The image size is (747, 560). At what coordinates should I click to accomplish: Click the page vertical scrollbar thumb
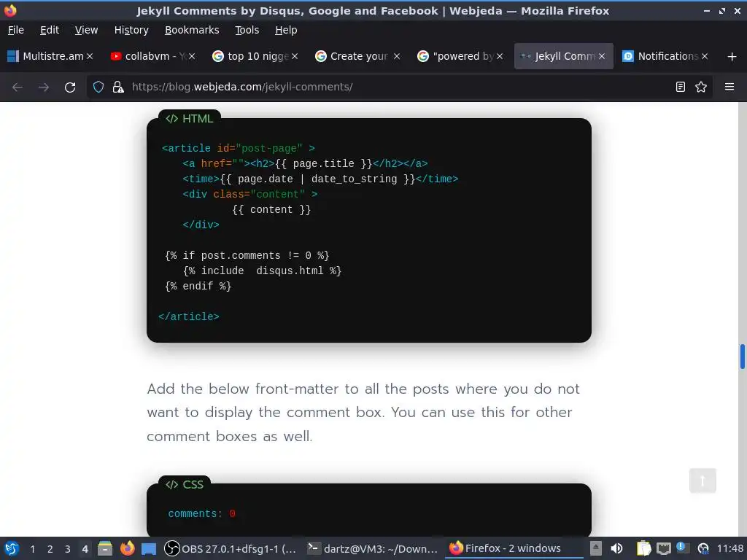(x=742, y=356)
